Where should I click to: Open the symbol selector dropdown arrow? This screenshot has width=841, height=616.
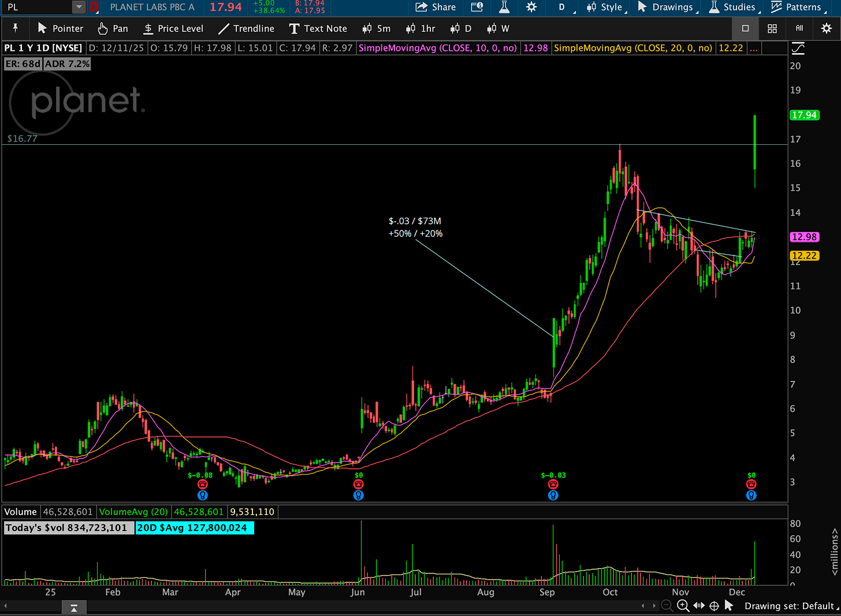pos(79,7)
